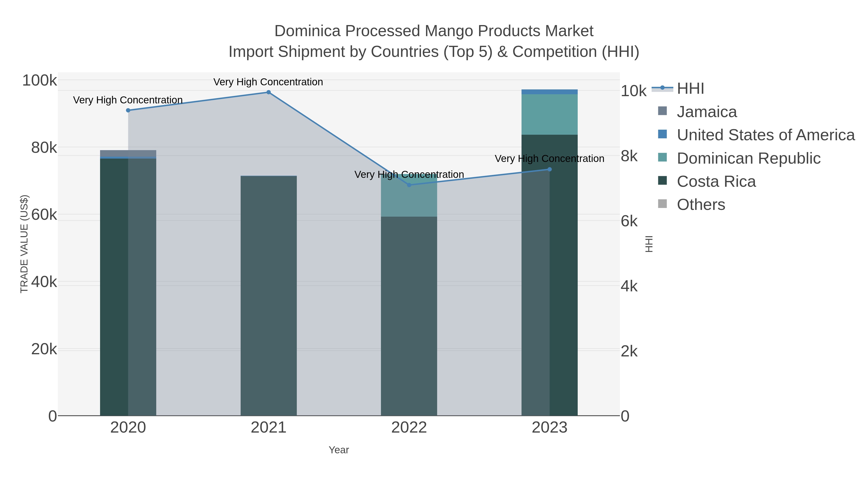Click the 100k left axis tick label
This screenshot has height=488, width=868.
[x=40, y=80]
